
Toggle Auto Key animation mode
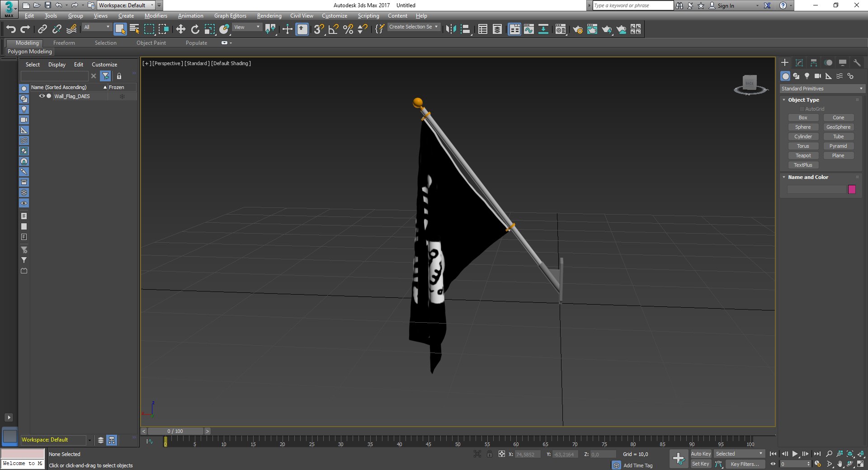click(701, 454)
